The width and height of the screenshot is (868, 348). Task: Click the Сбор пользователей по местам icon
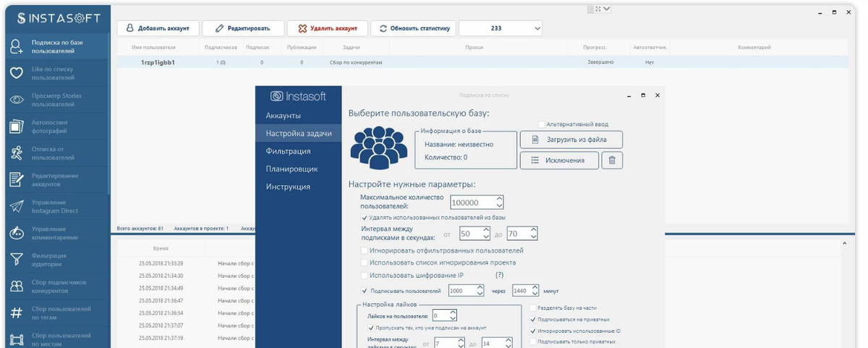(16, 339)
